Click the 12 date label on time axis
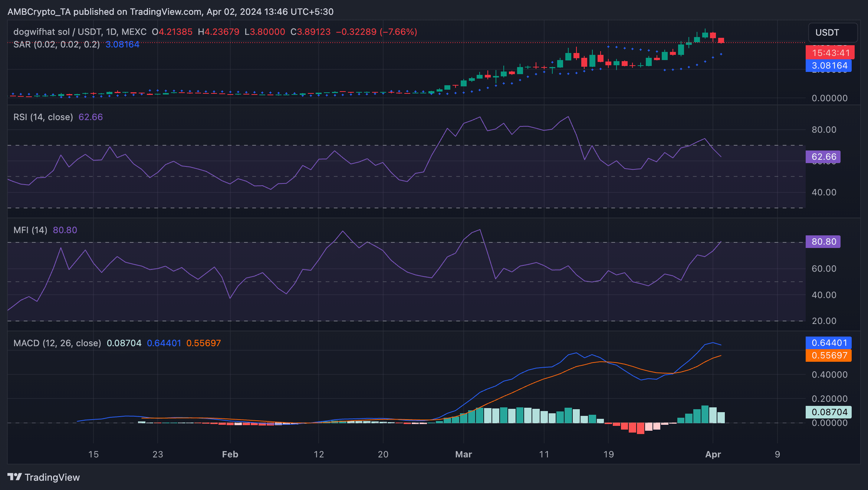 tap(319, 454)
